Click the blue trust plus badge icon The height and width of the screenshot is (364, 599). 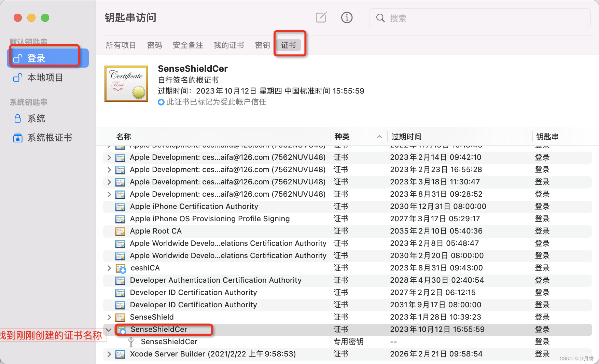pos(161,102)
